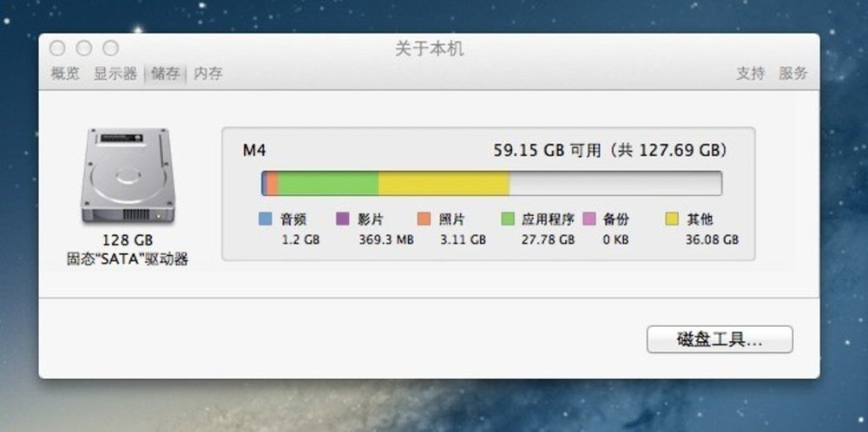
Task: Open the 服务 link
Action: click(793, 74)
